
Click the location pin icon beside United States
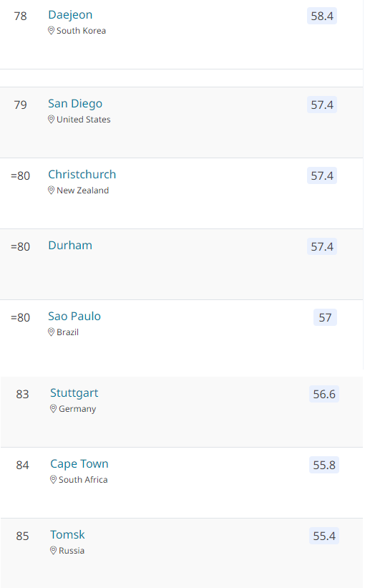52,120
